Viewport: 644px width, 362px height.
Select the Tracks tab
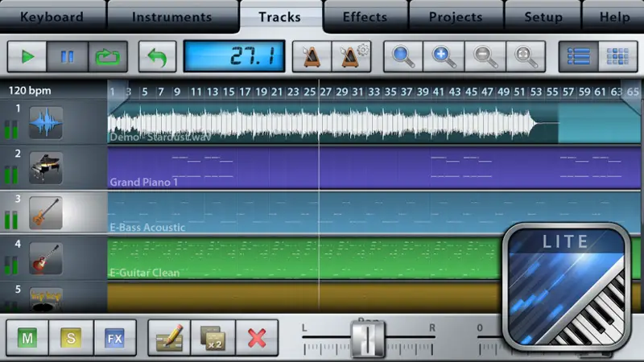(279, 17)
